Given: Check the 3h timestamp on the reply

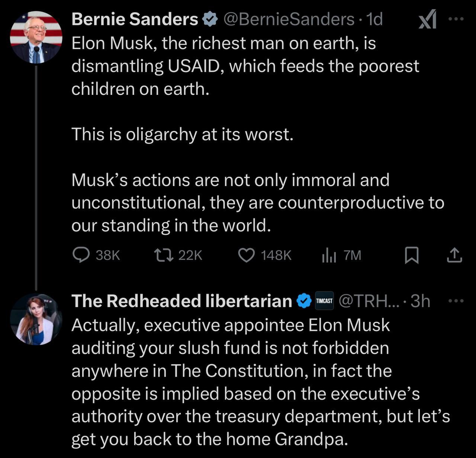Looking at the screenshot, I should coord(419,301).
